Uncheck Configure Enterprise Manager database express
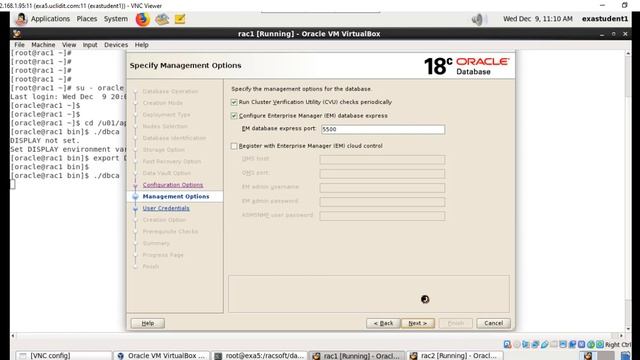The width and height of the screenshot is (640, 360). [234, 116]
